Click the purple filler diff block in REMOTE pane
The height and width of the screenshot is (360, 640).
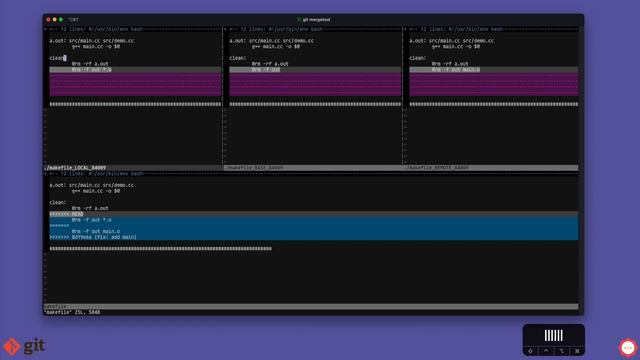[x=494, y=84]
